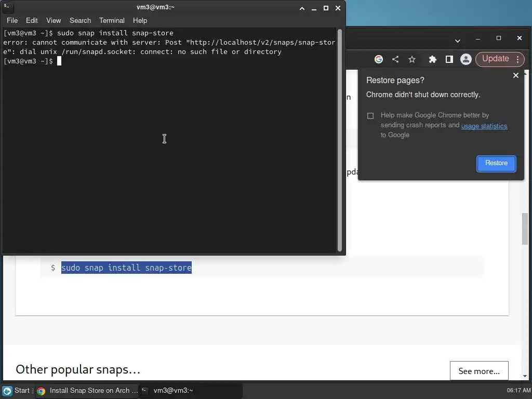Open the View menu in the terminal
The image size is (532, 399).
tap(54, 20)
